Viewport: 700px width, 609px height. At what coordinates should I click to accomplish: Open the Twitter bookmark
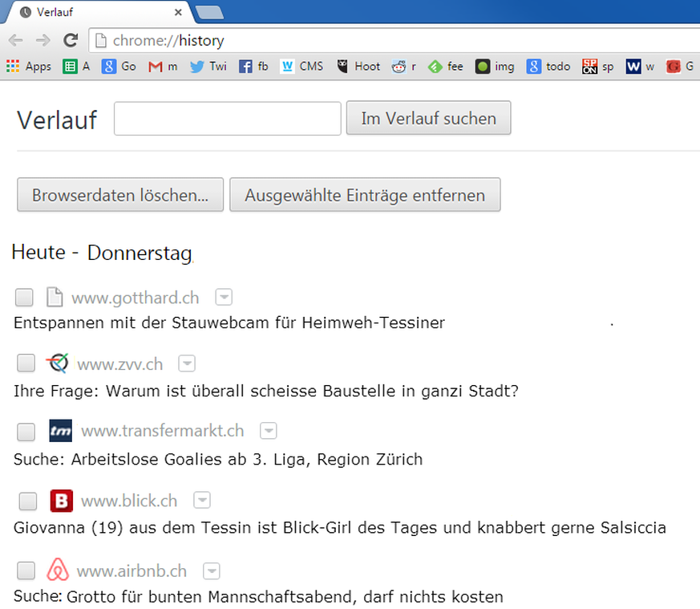208,67
